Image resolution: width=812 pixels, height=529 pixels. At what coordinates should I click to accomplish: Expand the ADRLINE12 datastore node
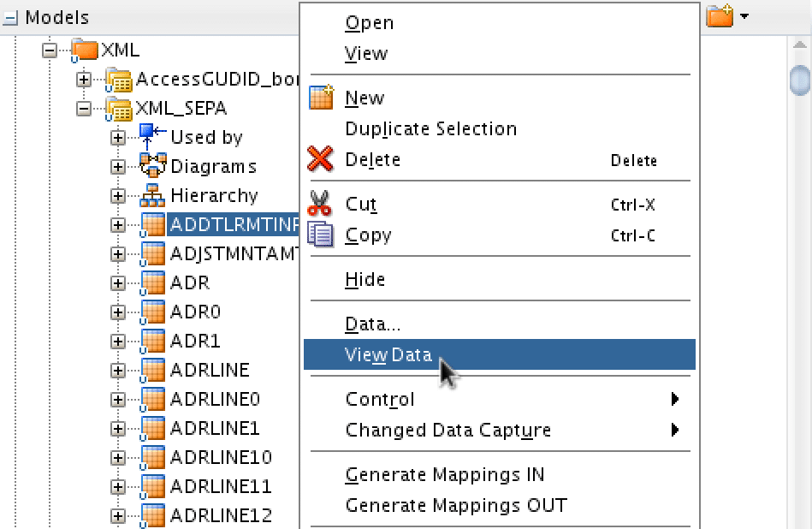pos(118,516)
